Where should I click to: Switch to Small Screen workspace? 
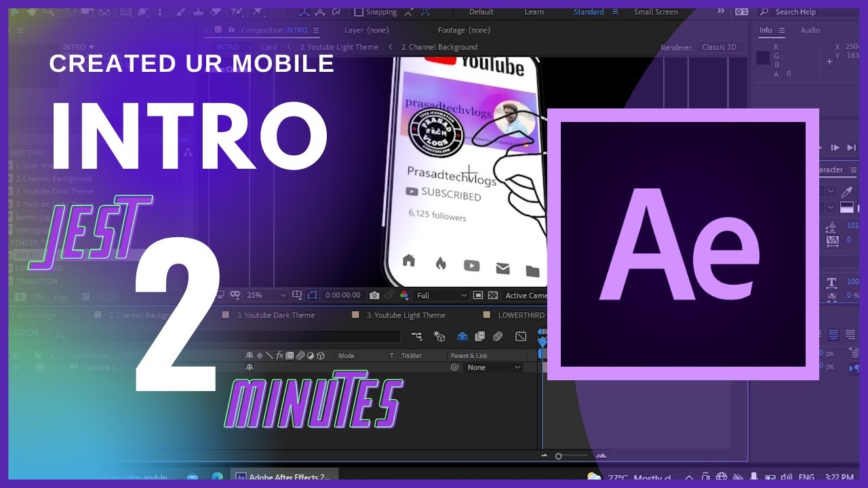pyautogui.click(x=656, y=12)
